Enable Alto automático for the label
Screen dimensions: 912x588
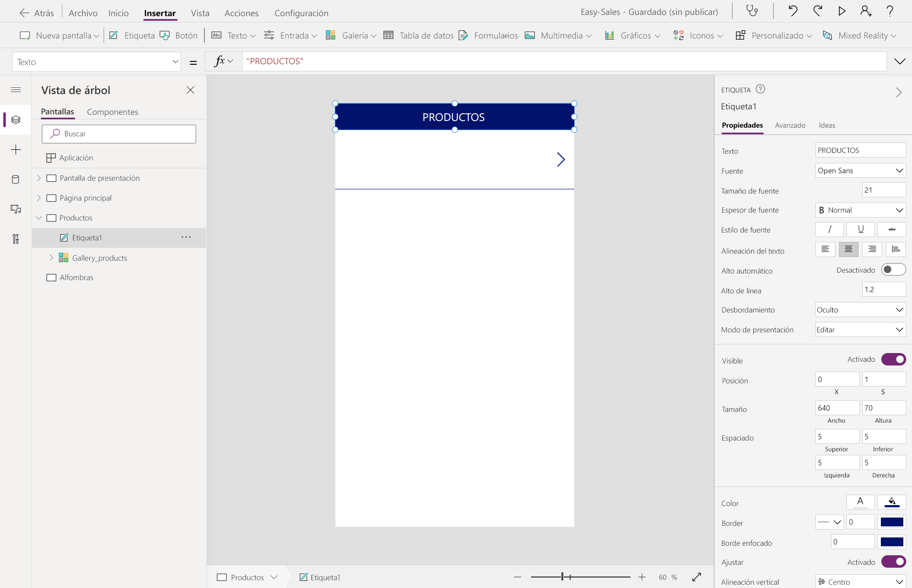tap(894, 269)
